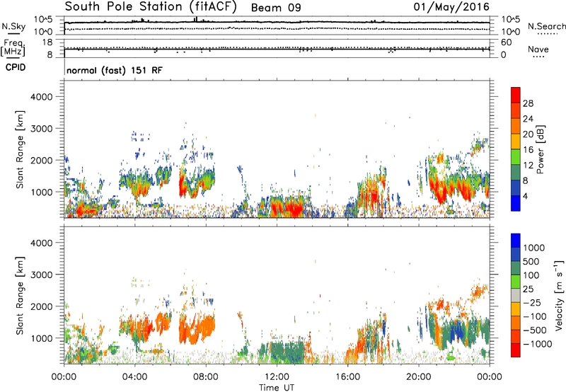This screenshot has width=566, height=392.
Task: Click the 08:00 time axis label
Action: [x=206, y=377]
